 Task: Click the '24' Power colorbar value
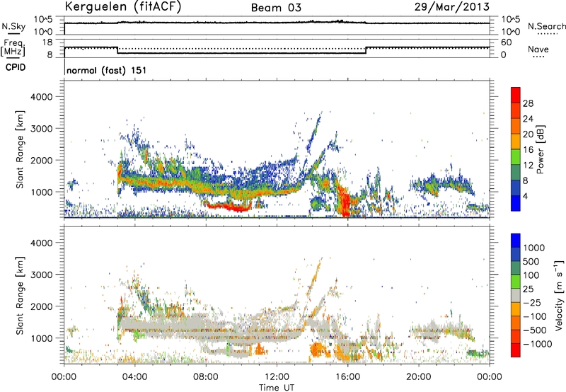click(528, 119)
